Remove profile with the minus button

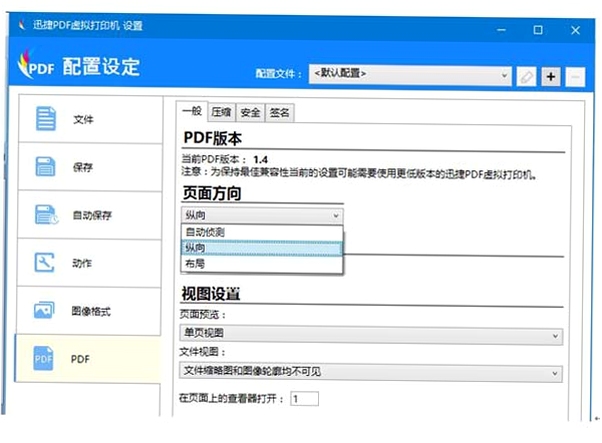pyautogui.click(x=576, y=77)
